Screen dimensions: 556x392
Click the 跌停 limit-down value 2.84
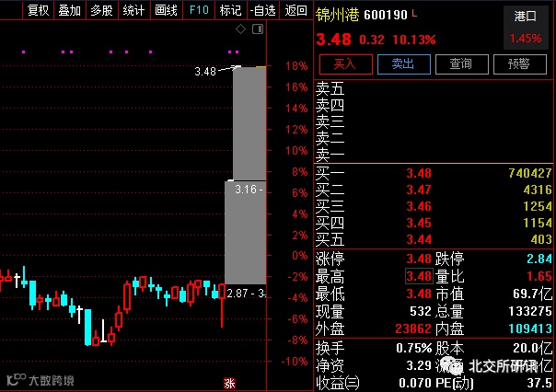[539, 259]
